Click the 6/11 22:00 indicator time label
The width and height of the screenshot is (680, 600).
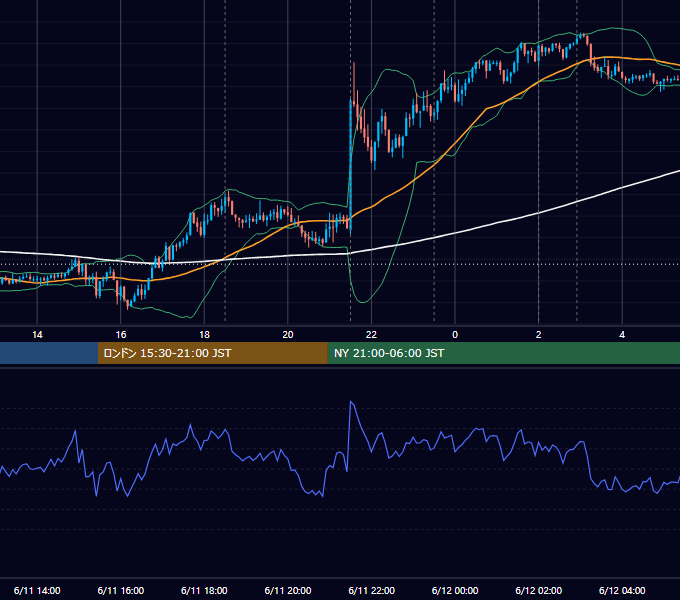coord(372,590)
